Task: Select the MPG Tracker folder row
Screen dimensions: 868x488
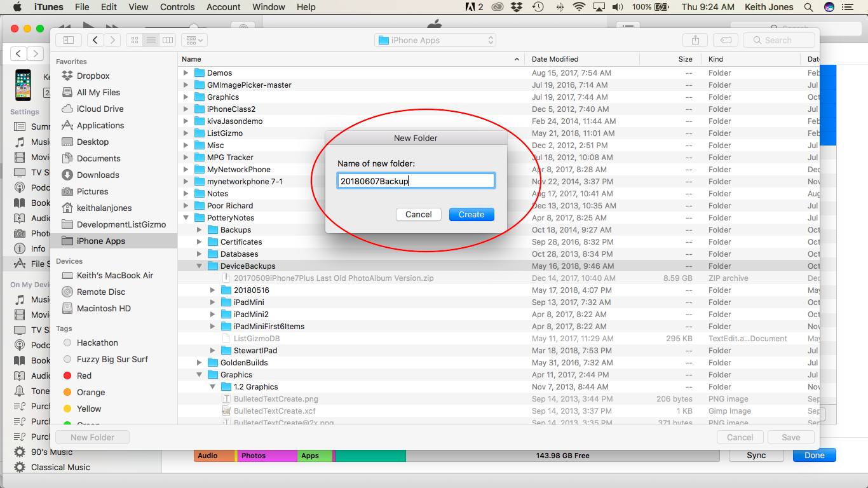Action: click(x=498, y=158)
